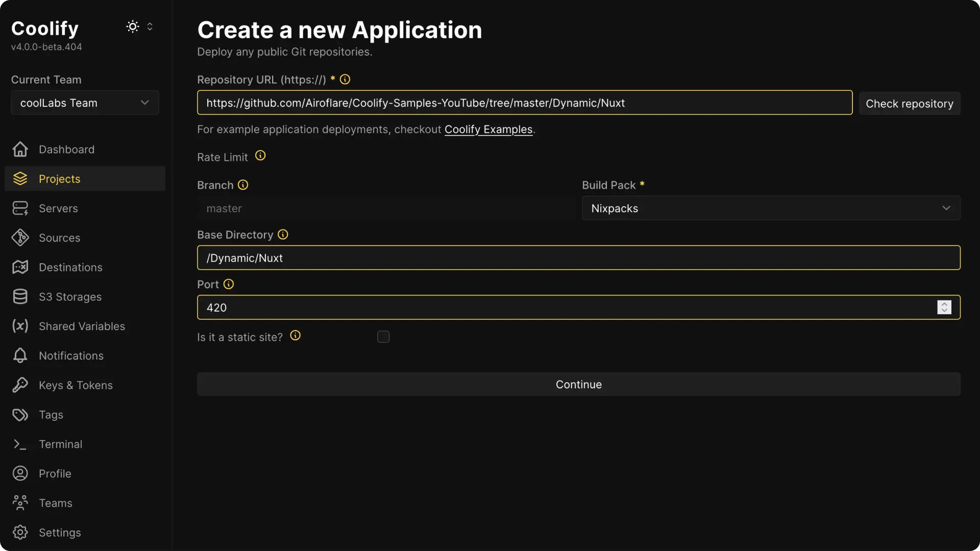Open S3 Storages
The image size is (980, 551).
[x=70, y=296]
